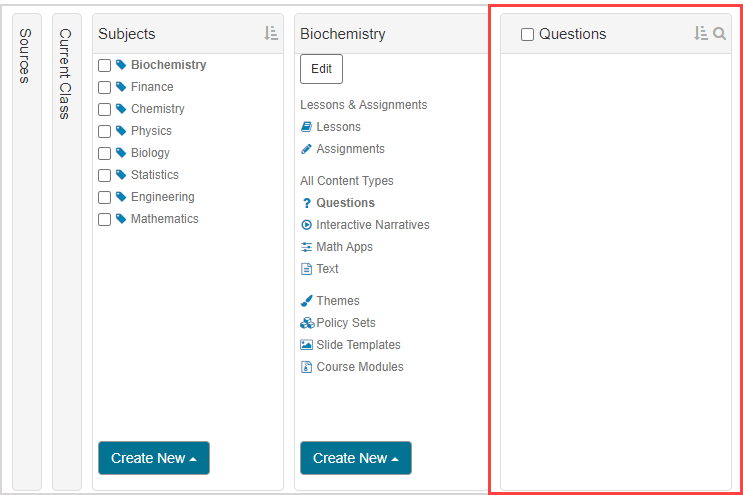Open Course Modules content type
Screen dimensions: 743x495
tap(360, 367)
